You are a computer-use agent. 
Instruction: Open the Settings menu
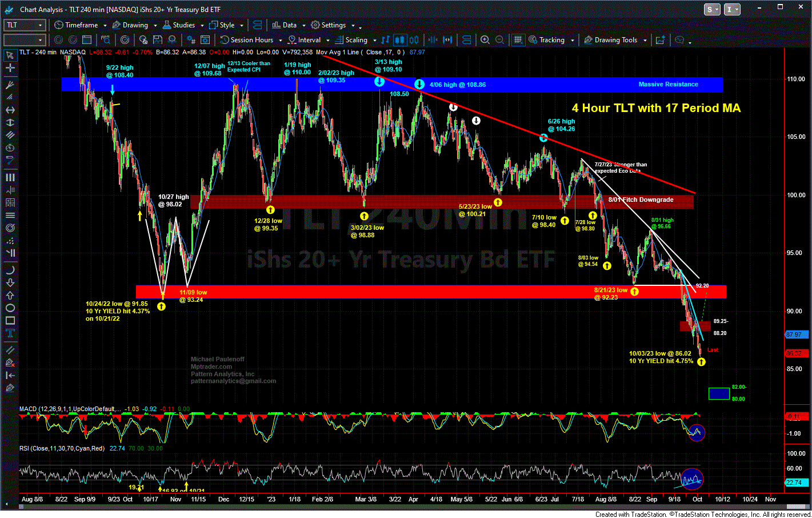(329, 25)
